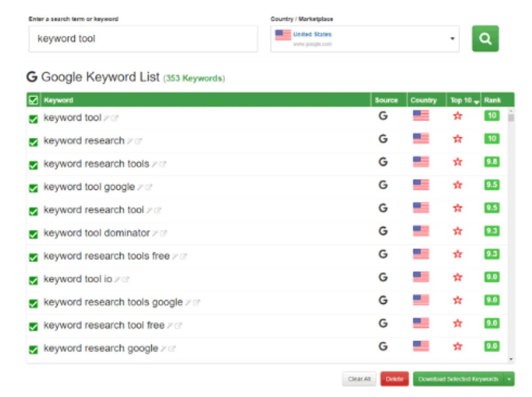Click the '353 Keywords' count text

click(x=194, y=79)
